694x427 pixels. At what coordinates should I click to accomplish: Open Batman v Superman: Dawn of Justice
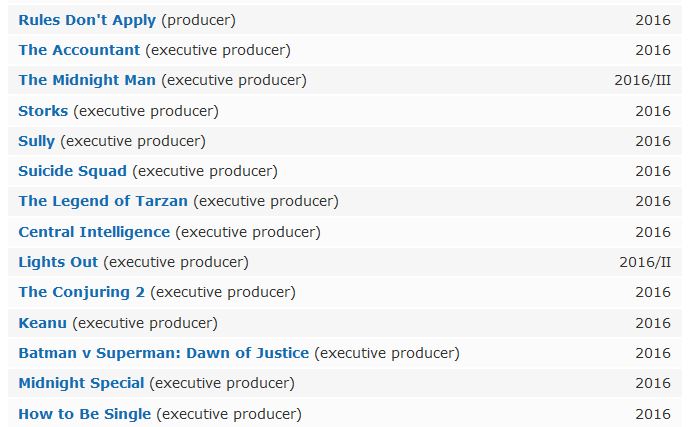coord(164,353)
